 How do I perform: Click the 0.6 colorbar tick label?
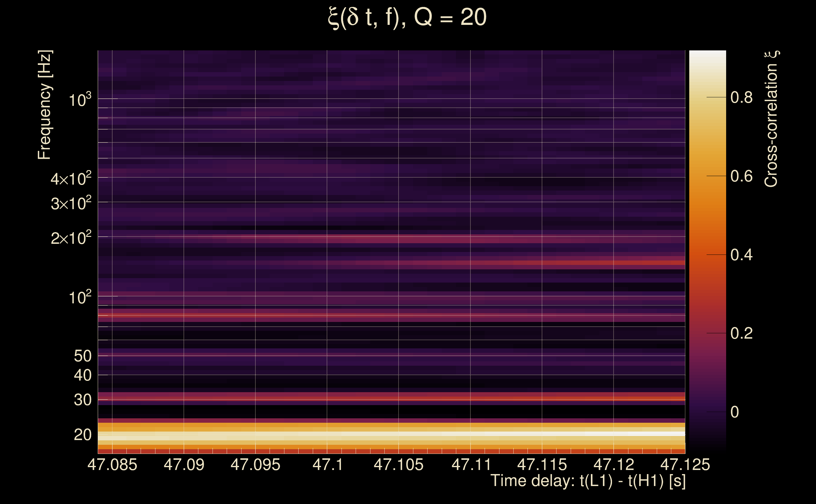[x=741, y=176]
